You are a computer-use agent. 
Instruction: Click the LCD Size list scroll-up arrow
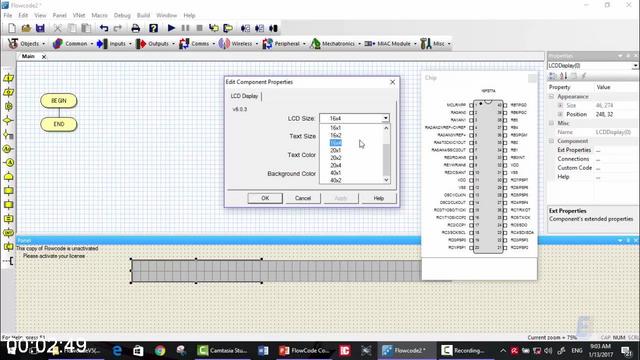pos(386,128)
